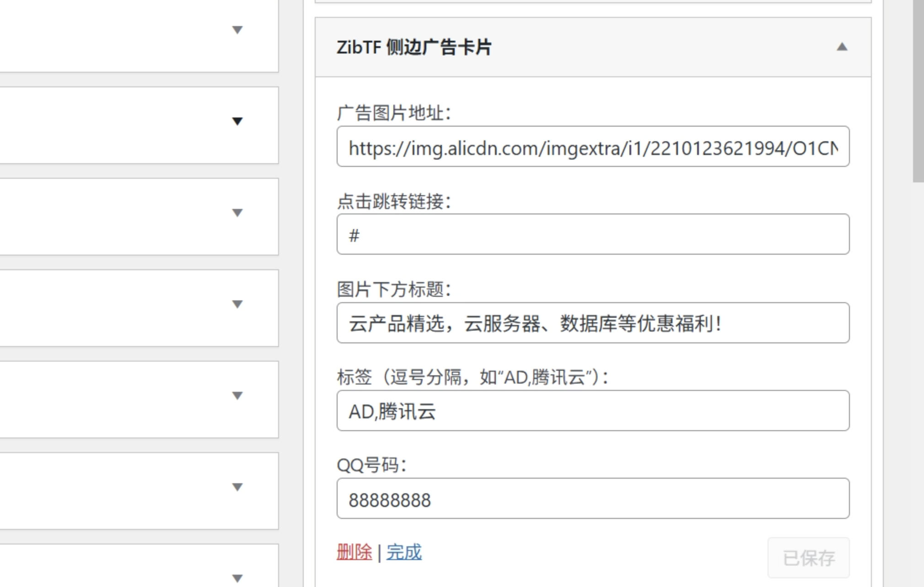
Task: Click the blue 完成 link
Action: click(404, 552)
